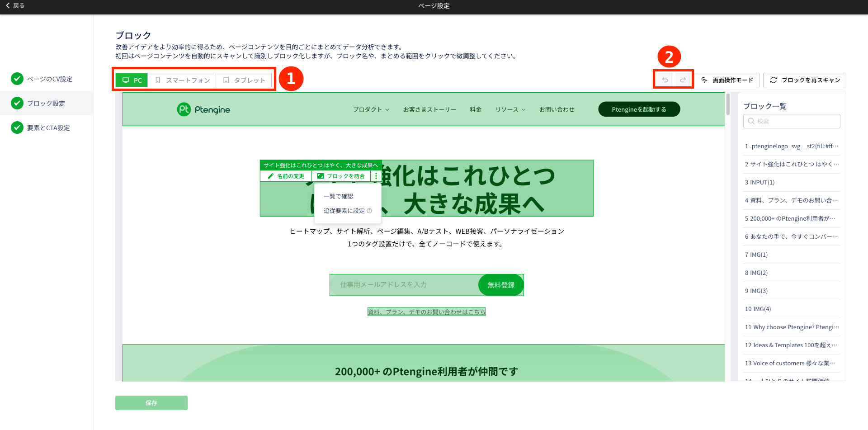Click the help icon beside 追従要素に設定

369,211
